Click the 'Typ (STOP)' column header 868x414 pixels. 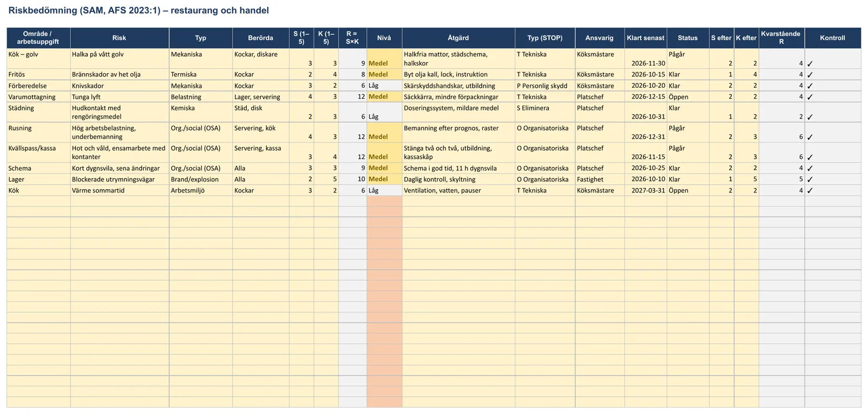point(545,38)
